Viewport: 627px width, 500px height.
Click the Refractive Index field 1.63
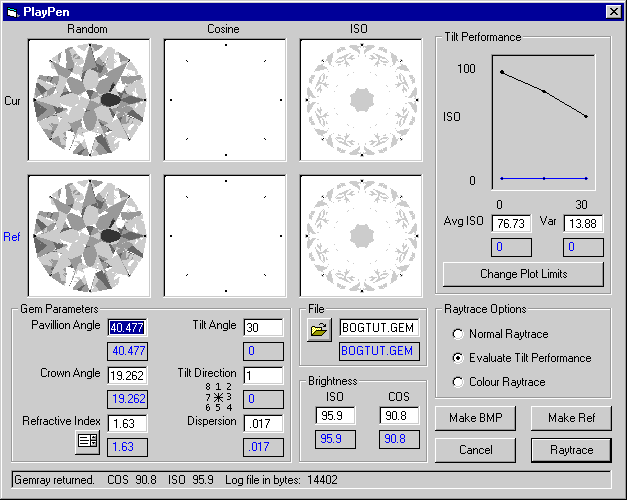click(x=128, y=424)
